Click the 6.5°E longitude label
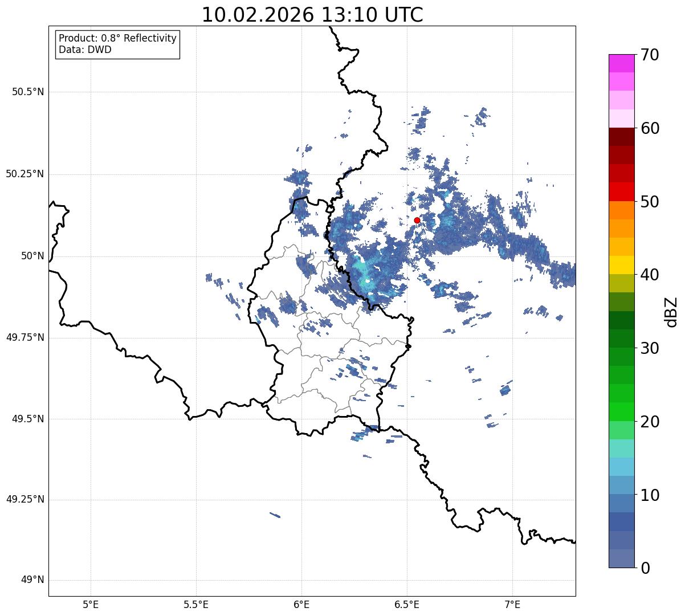 (x=407, y=604)
